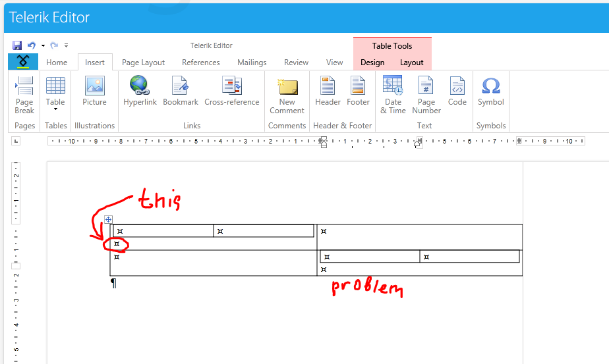This screenshot has width=609, height=364.
Task: Open the View tab
Action: point(334,63)
